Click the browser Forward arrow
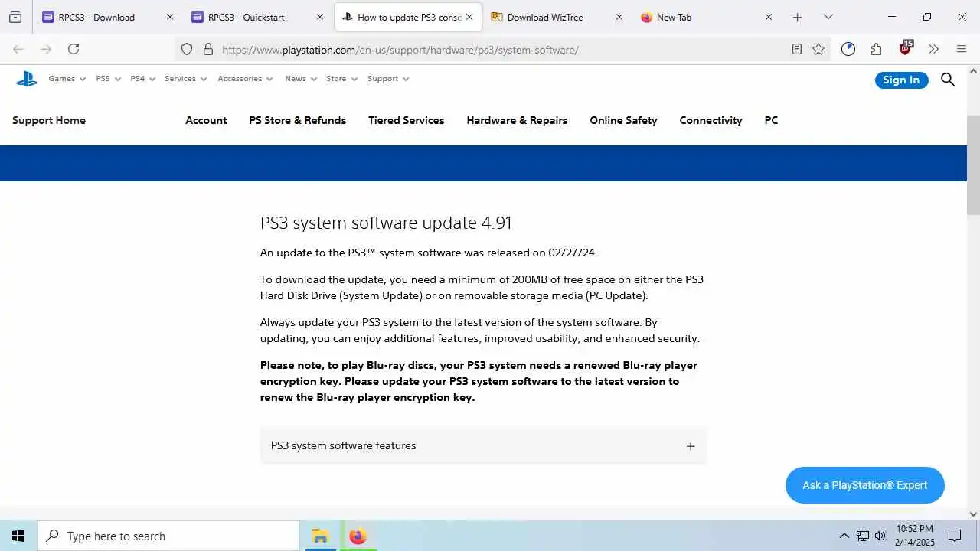The image size is (980, 551). pos(46,49)
